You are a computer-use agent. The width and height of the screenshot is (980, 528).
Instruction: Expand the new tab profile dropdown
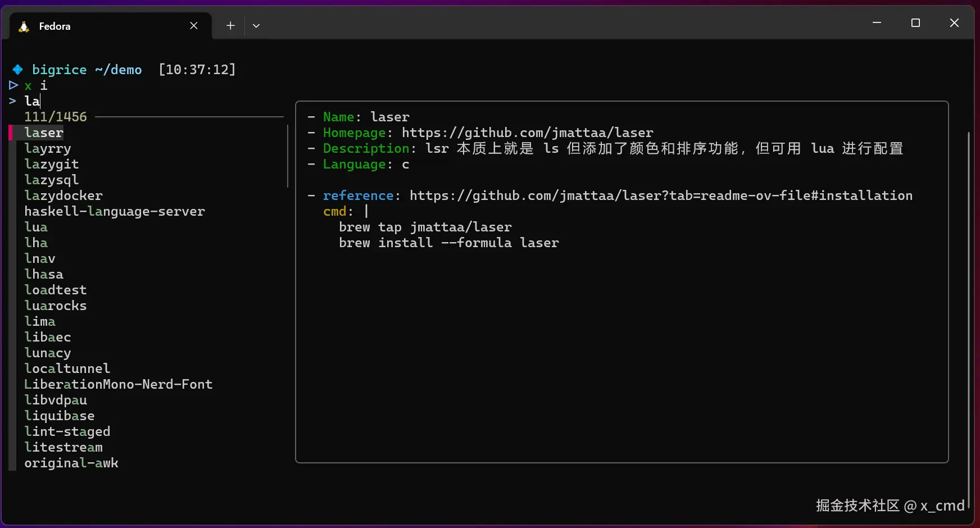(256, 26)
